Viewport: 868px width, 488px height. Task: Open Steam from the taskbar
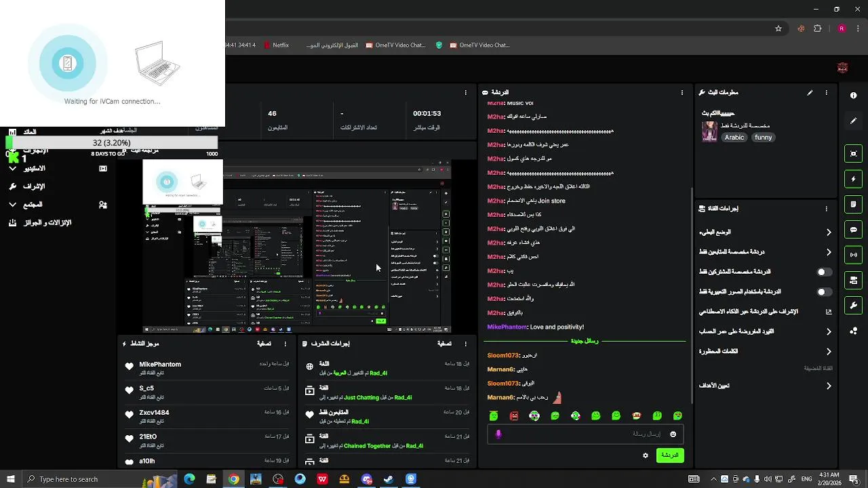point(389,479)
